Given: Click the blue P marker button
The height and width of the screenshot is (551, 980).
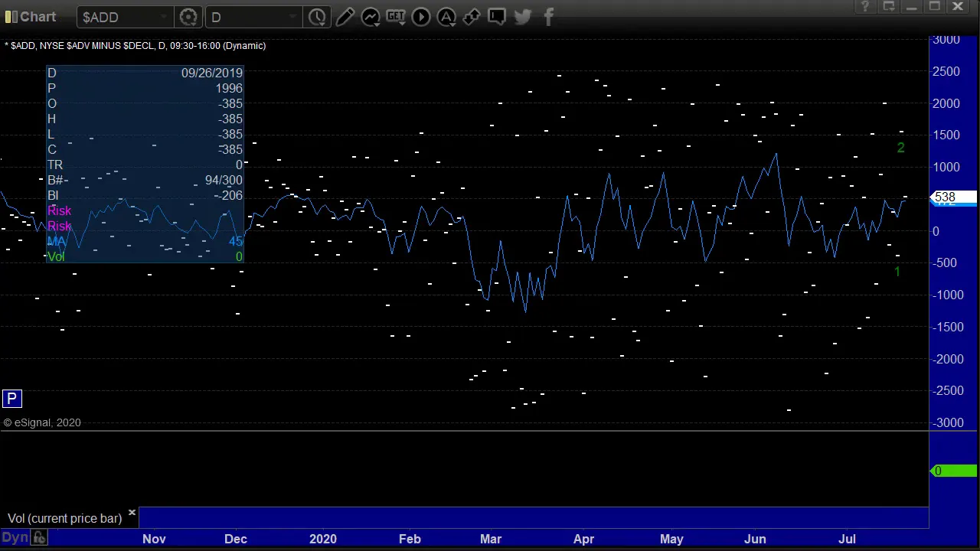Looking at the screenshot, I should (x=11, y=399).
